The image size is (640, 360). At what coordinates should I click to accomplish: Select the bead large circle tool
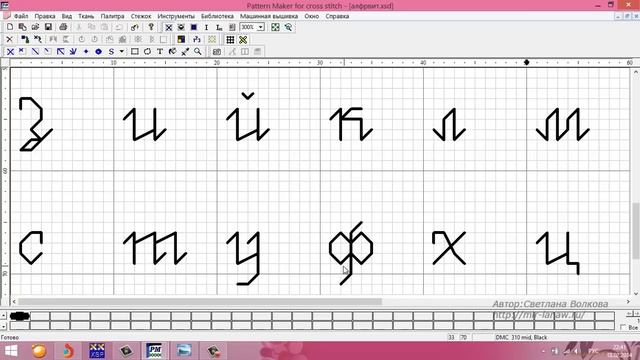tap(98, 52)
